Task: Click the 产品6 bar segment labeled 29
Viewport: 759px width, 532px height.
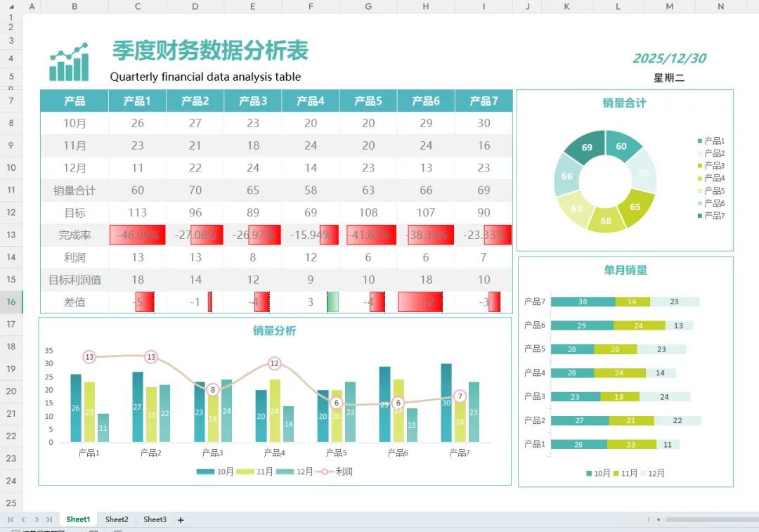Action: [582, 326]
